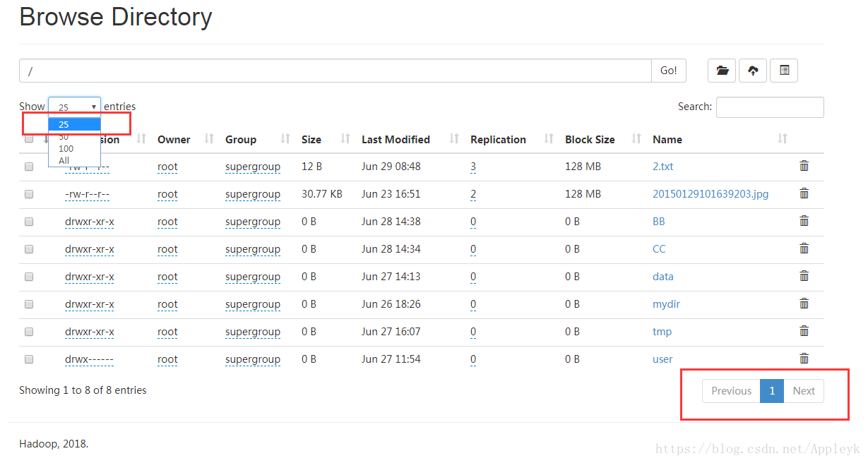The image size is (868, 463).
Task: Sort by Group column arrows
Action: (285, 139)
